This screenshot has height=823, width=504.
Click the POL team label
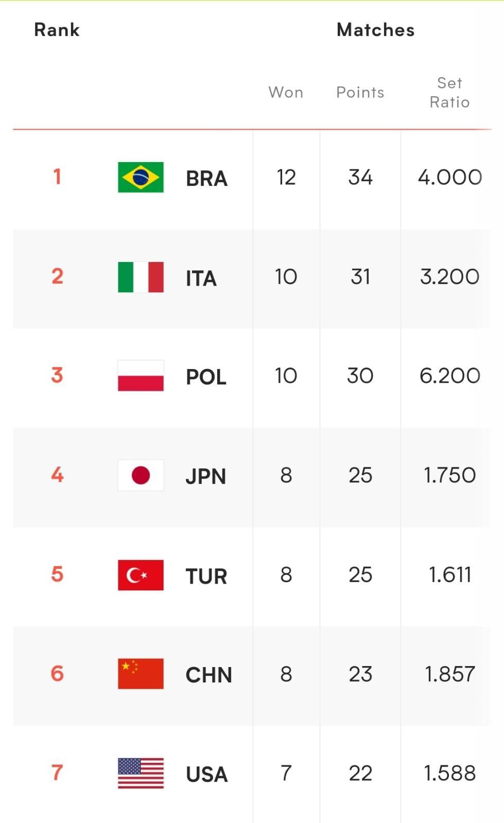coord(206,377)
